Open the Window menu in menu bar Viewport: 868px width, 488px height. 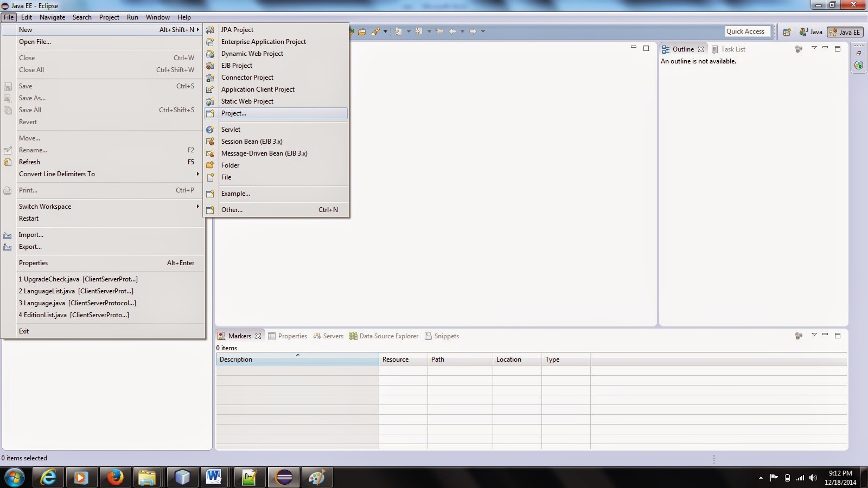pyautogui.click(x=157, y=17)
